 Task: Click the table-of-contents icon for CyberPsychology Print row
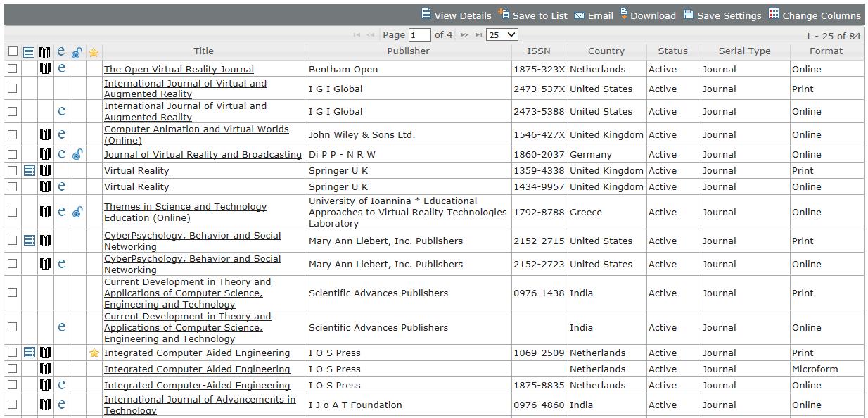coord(29,241)
